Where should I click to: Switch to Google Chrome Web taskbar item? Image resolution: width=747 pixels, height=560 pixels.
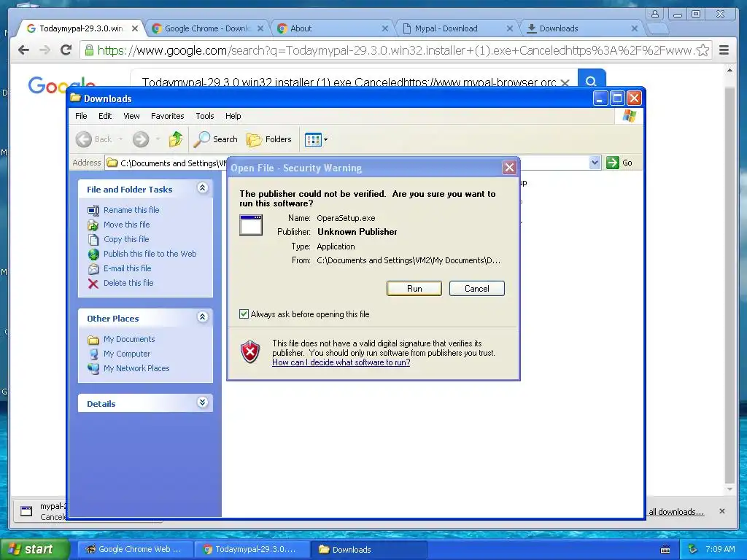135,549
